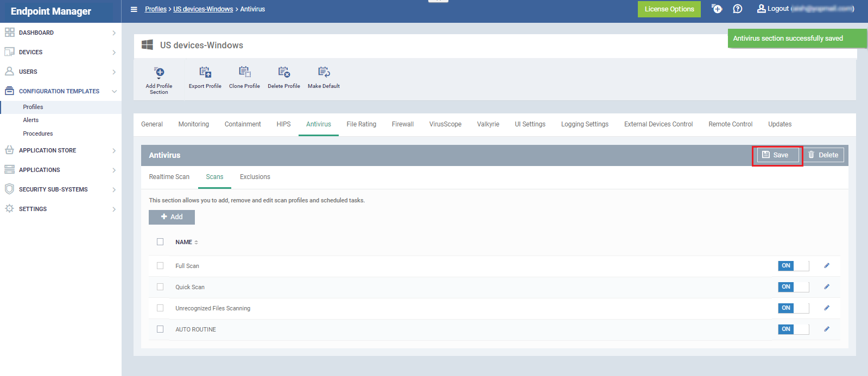
Task: Switch to the VirusScope tab
Action: click(445, 124)
